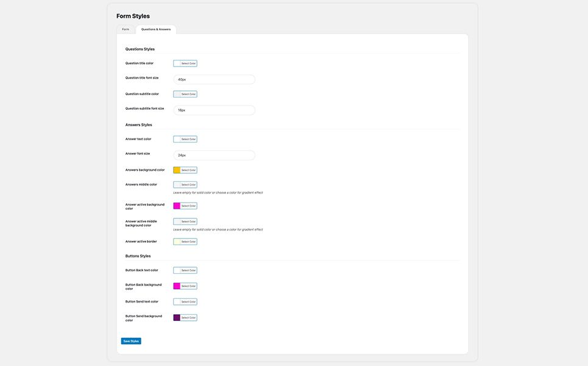
Task: Select the Questions & Answers tab
Action: coord(156,29)
